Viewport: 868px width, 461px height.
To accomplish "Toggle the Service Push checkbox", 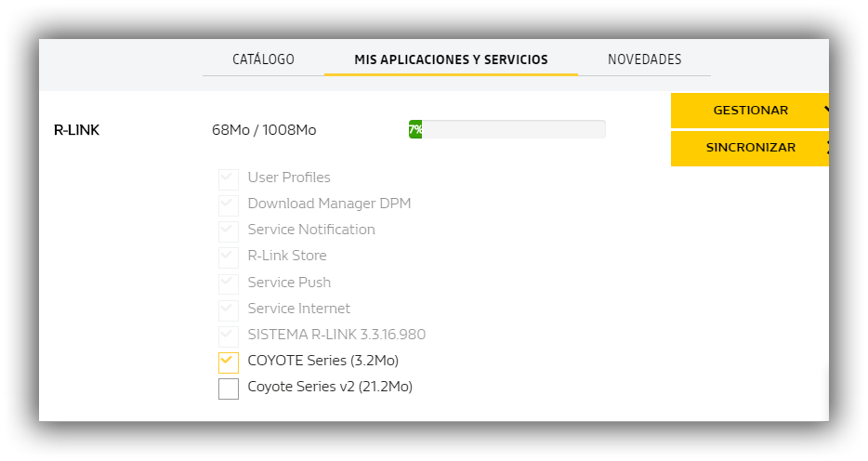I will (229, 283).
